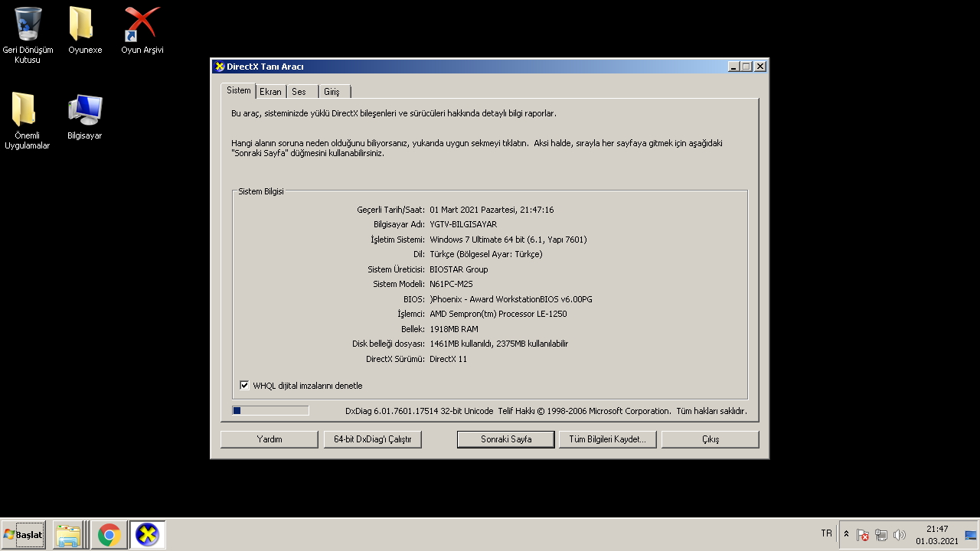The image size is (980, 551).
Task: Click the DirectX icon in the title bar
Action: tap(220, 67)
